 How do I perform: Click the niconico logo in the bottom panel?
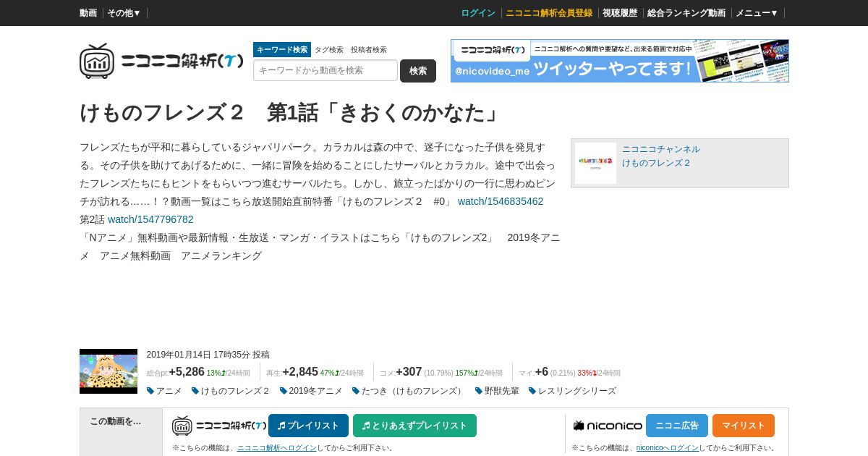[x=608, y=426]
